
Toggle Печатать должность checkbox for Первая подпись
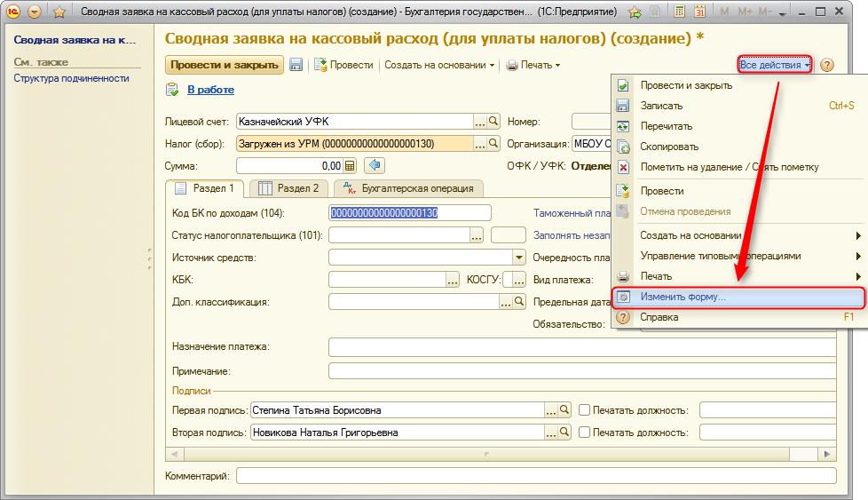[x=584, y=409]
